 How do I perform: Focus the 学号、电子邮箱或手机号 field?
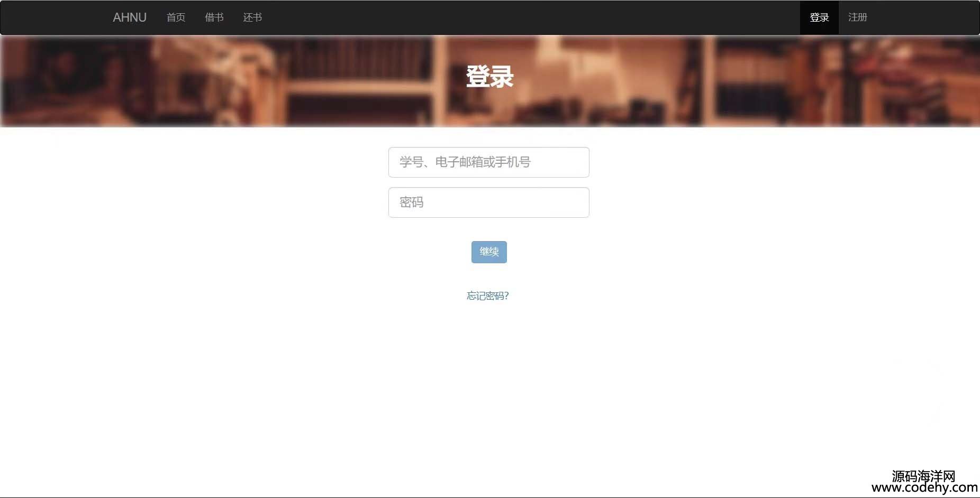[488, 162]
